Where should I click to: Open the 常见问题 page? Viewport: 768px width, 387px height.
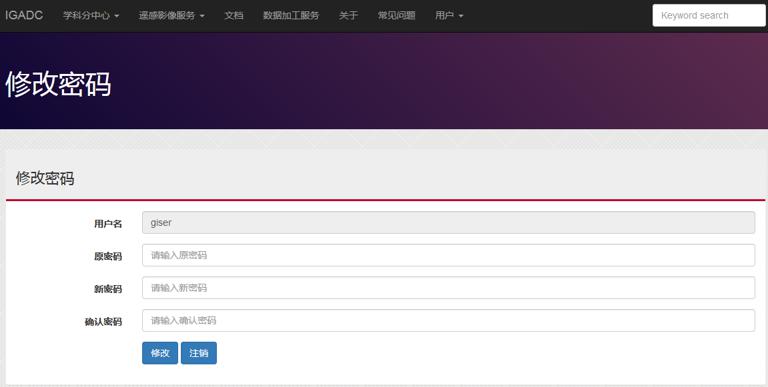point(396,16)
